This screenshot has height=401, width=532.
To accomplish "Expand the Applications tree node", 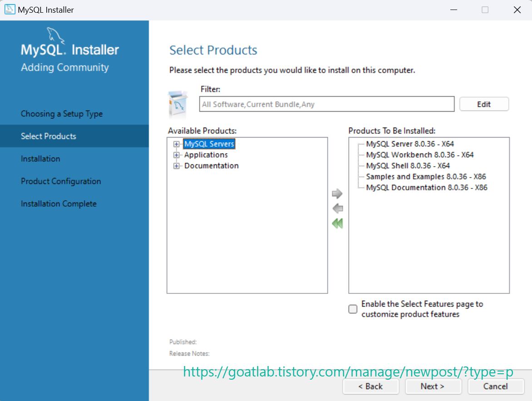I will pos(177,155).
